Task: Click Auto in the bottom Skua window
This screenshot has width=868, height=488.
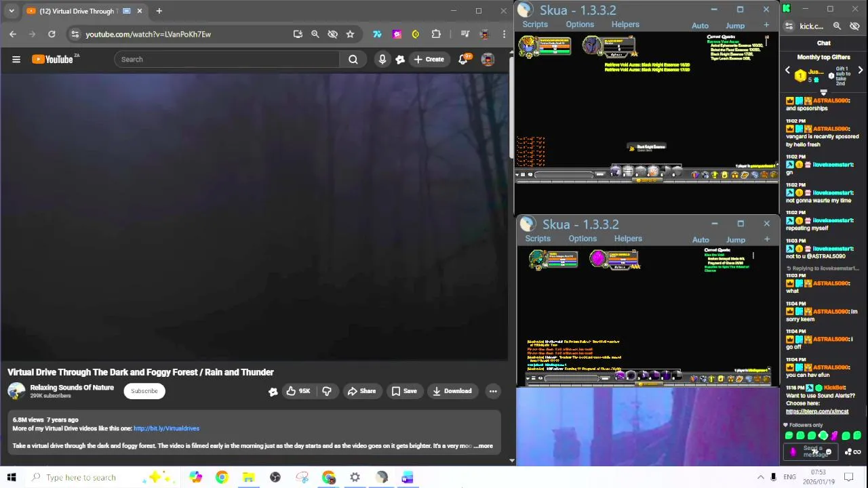Action: (701, 240)
